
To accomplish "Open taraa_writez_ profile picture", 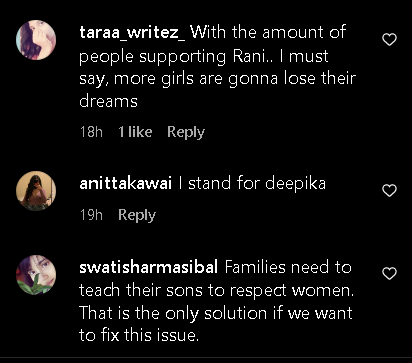I will [36, 40].
